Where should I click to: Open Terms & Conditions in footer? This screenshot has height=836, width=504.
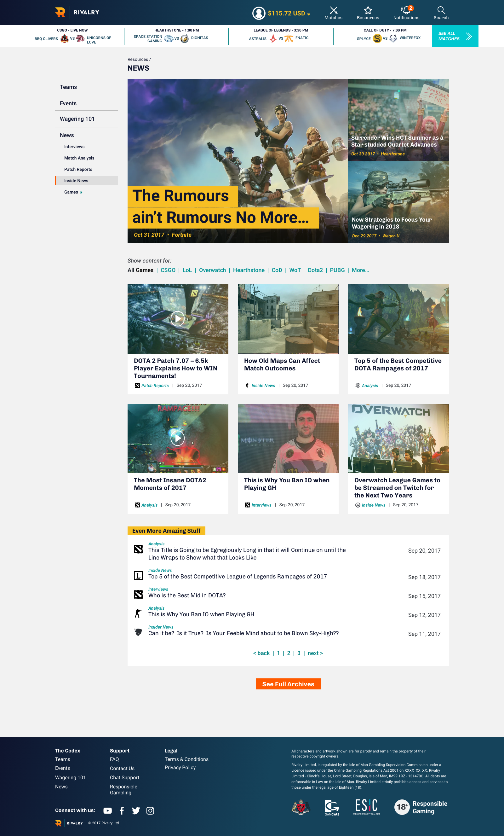pyautogui.click(x=186, y=759)
